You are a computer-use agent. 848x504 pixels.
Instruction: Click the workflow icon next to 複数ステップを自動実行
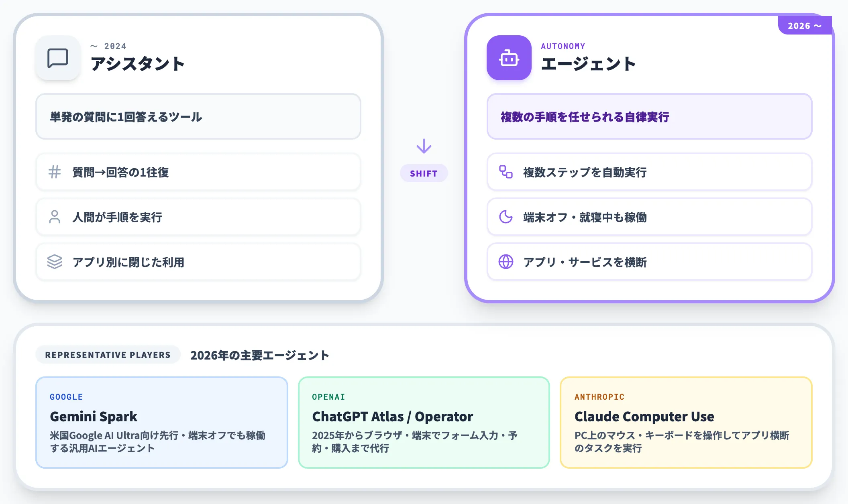pos(506,172)
